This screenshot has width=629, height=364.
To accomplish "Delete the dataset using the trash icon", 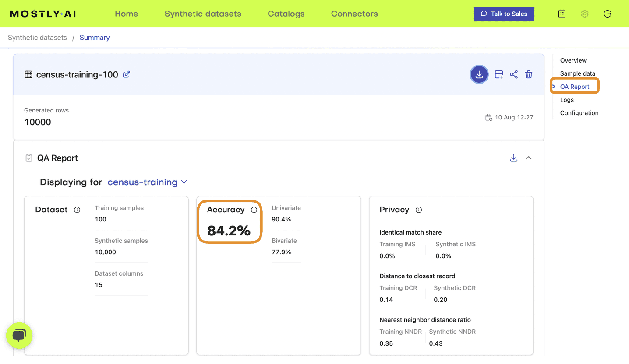I will 529,74.
